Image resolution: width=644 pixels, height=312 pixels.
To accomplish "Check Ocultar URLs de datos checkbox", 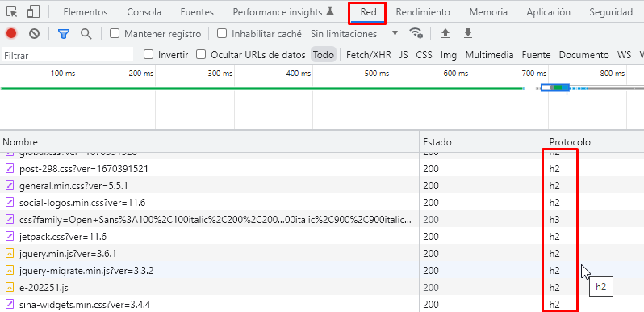I will pyautogui.click(x=201, y=54).
